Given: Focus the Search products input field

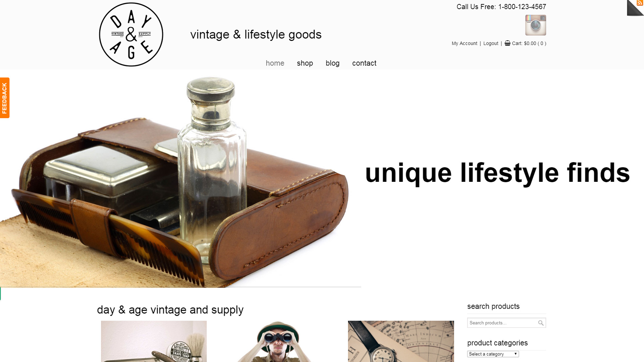Looking at the screenshot, I should (x=502, y=323).
